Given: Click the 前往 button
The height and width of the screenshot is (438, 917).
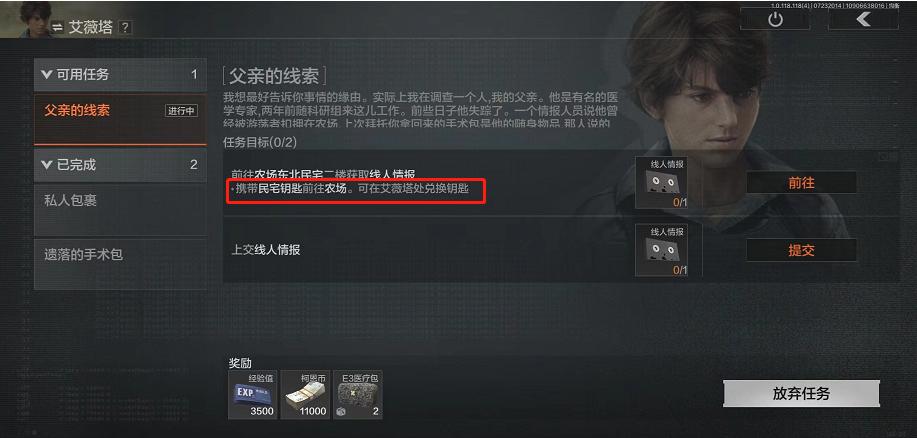Looking at the screenshot, I should pyautogui.click(x=801, y=182).
